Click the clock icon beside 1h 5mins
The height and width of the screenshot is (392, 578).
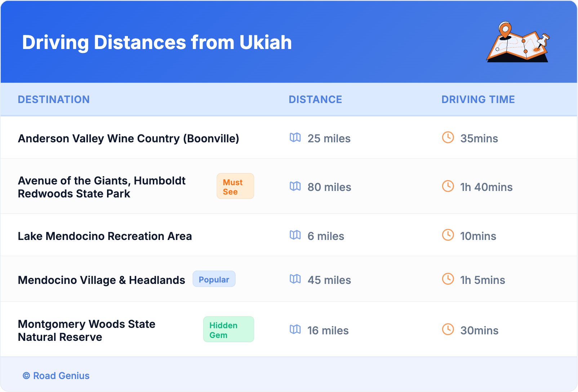448,279
